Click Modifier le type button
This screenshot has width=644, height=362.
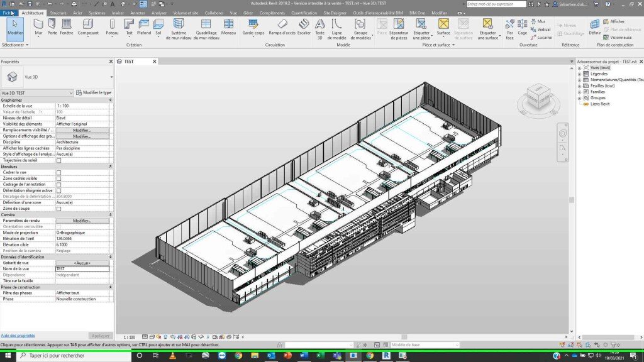click(x=94, y=93)
